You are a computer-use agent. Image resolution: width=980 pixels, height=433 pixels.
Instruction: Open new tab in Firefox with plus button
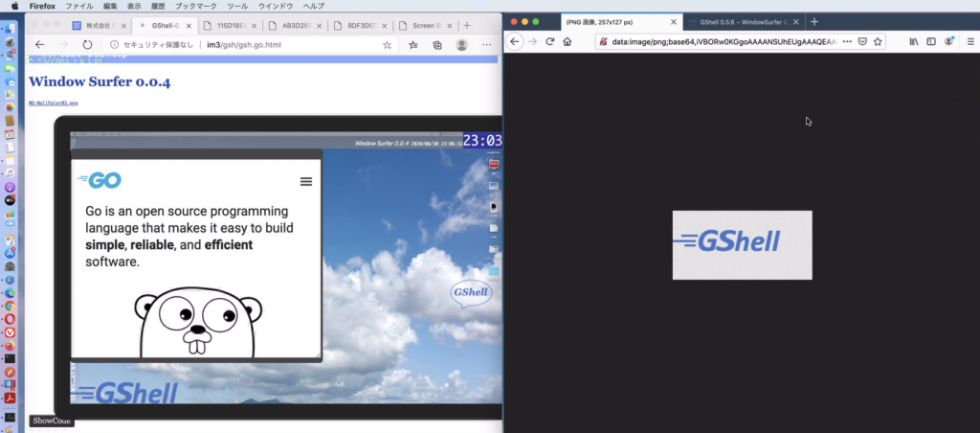click(814, 21)
